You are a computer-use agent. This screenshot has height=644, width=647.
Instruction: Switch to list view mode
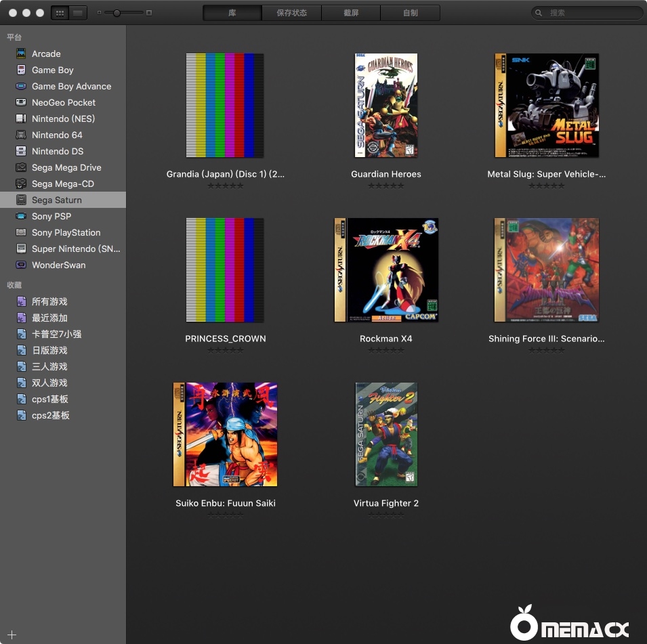78,13
